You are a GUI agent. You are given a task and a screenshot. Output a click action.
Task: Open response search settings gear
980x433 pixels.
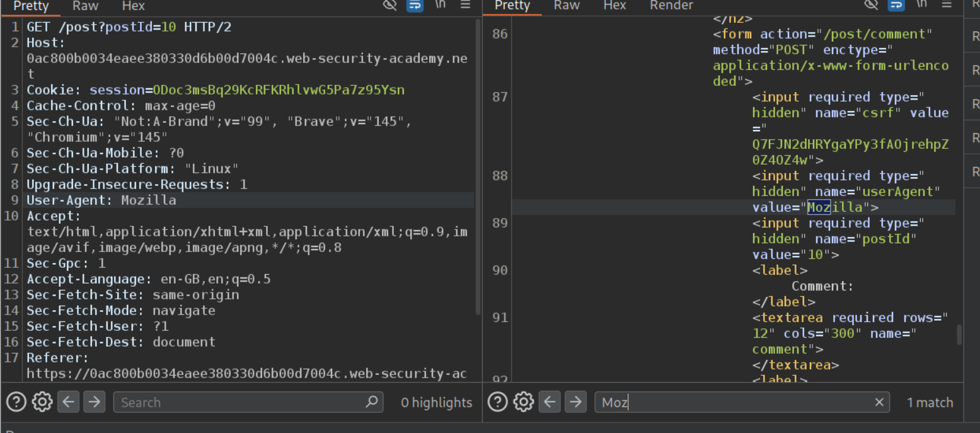point(524,402)
